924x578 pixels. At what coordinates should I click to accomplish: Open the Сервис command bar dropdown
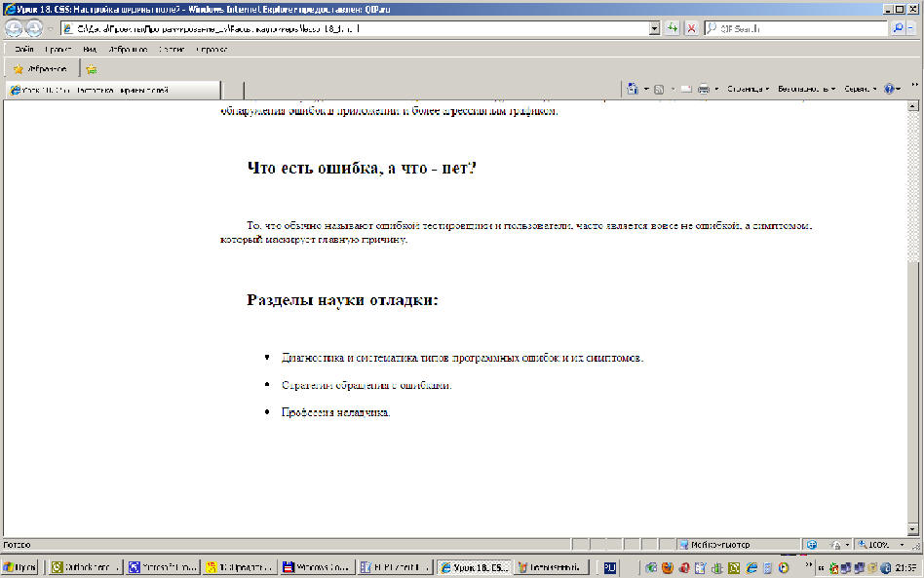(x=860, y=89)
